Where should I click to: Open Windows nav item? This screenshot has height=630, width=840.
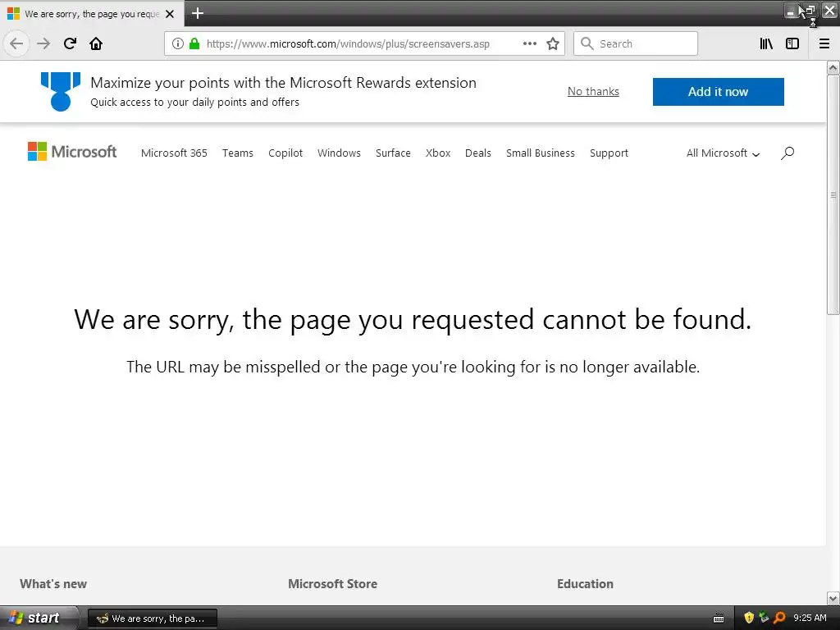tap(339, 153)
